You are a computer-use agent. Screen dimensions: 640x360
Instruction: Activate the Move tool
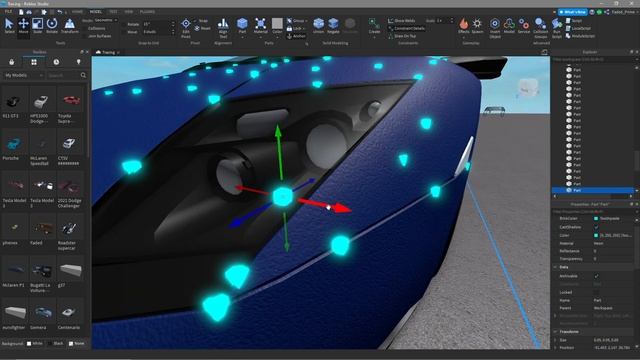pos(23,26)
